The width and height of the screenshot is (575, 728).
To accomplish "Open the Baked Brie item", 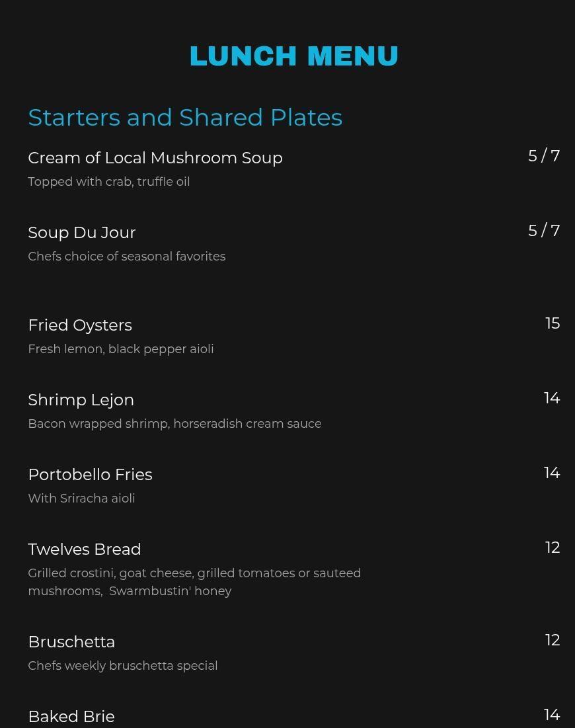I will click(x=71, y=717).
